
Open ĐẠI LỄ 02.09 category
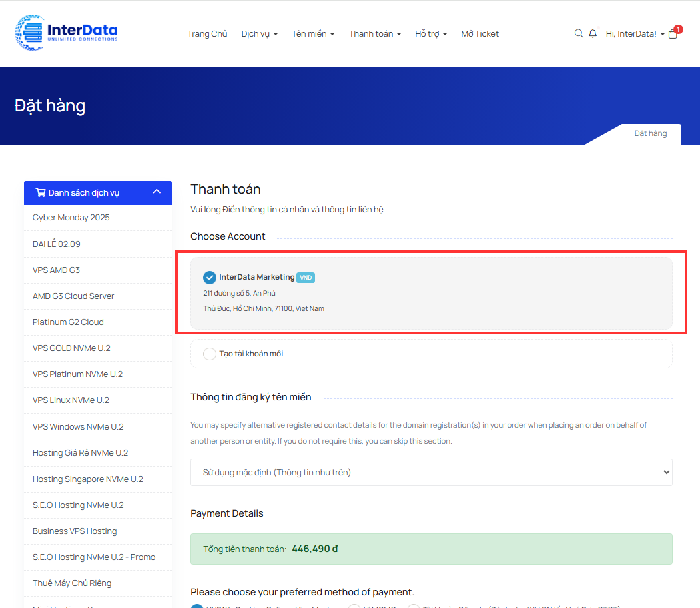pyautogui.click(x=98, y=244)
